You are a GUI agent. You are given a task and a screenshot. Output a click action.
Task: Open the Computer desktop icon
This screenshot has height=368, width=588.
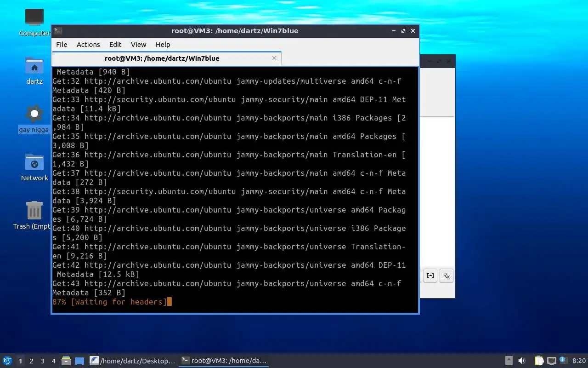coord(34,17)
